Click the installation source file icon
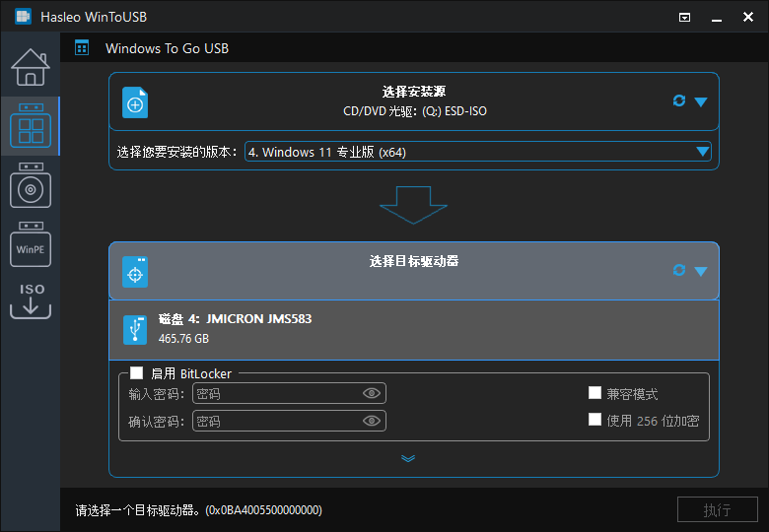The image size is (769, 532). click(135, 102)
